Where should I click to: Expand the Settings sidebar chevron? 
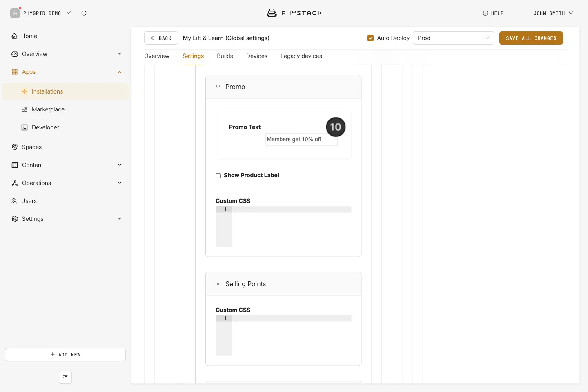click(120, 218)
